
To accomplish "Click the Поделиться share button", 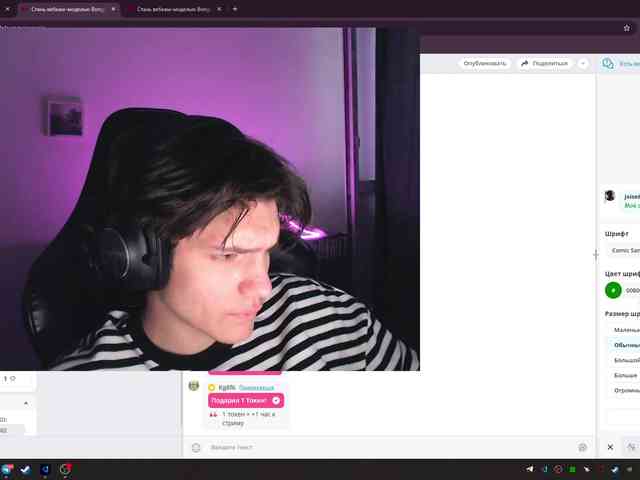I will pyautogui.click(x=545, y=64).
